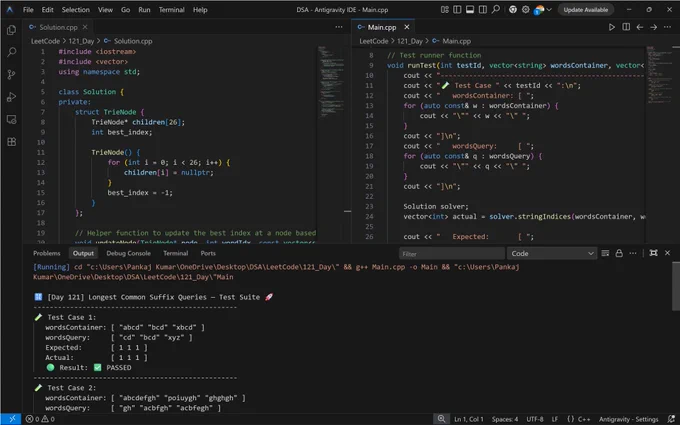Image resolution: width=680 pixels, height=425 pixels.
Task: Open the Run and Debug view
Action: tap(12, 97)
